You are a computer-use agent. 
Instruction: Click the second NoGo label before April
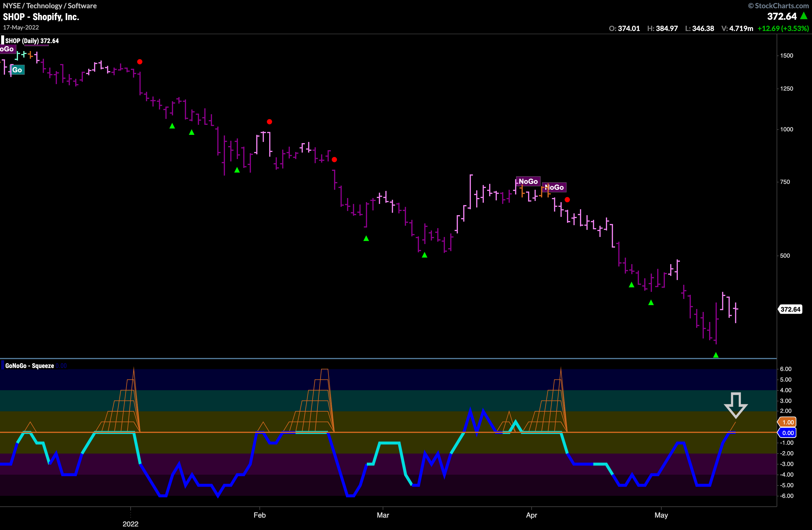(554, 187)
